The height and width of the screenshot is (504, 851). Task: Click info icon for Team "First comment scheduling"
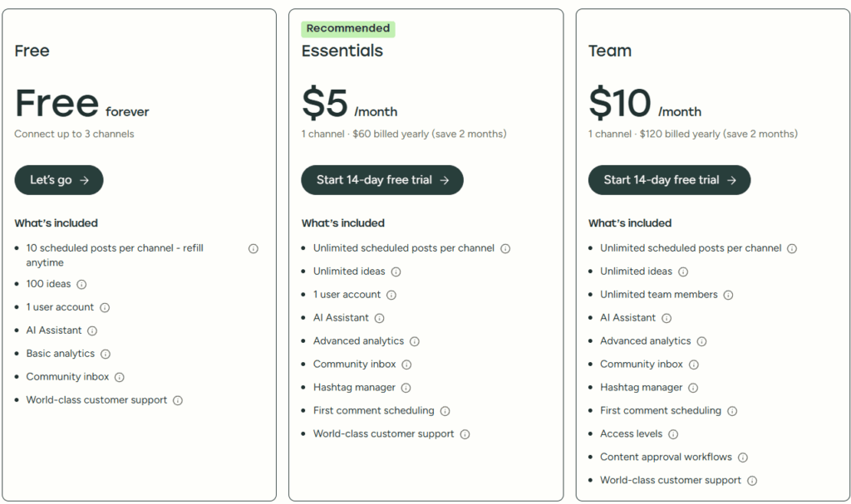(x=732, y=411)
